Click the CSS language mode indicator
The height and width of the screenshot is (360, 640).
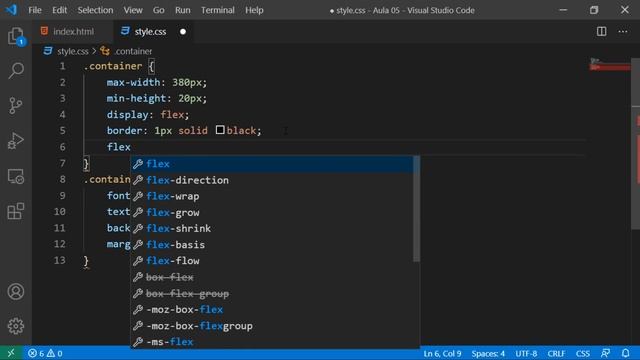pyautogui.click(x=582, y=353)
